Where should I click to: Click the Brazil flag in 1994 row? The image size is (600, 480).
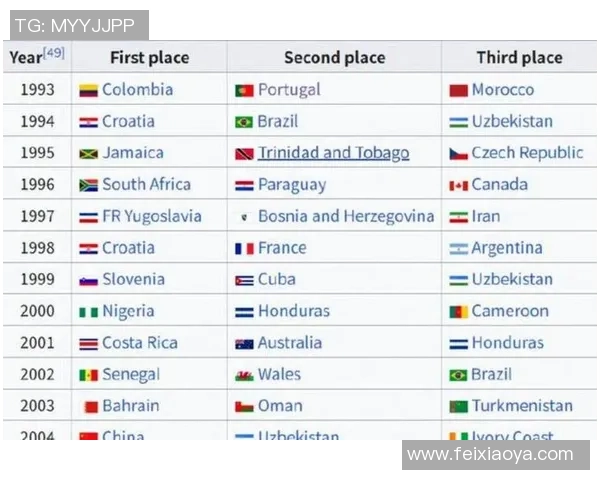click(244, 122)
